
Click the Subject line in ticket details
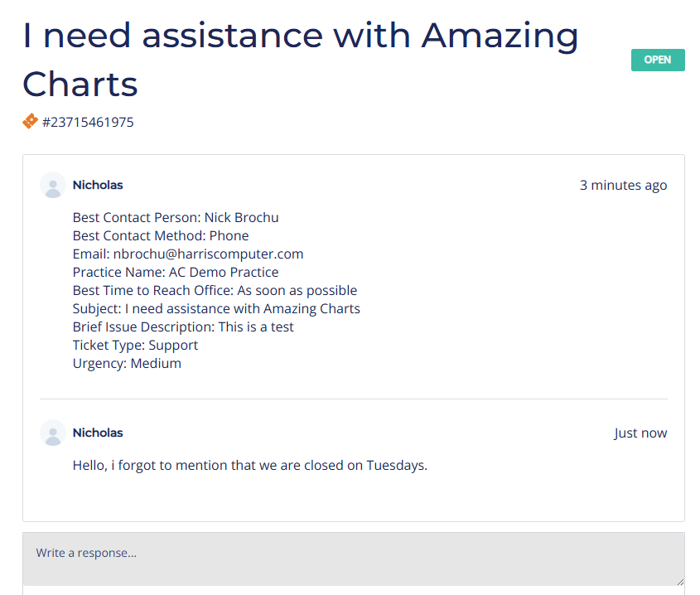tap(215, 308)
